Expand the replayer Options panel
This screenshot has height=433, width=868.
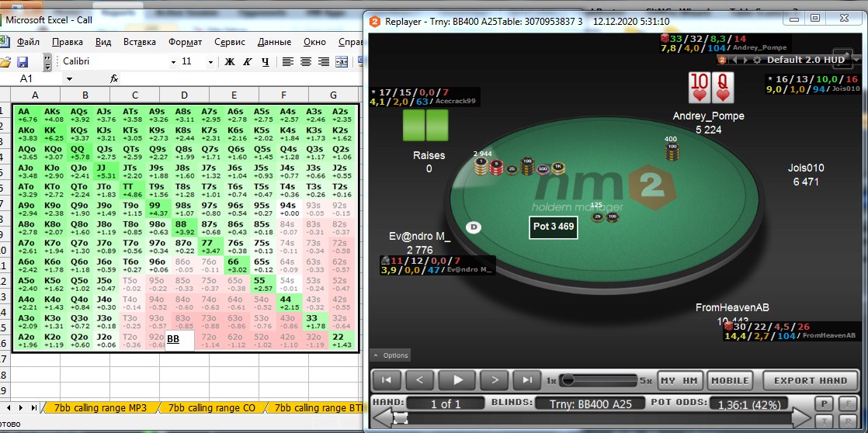coord(391,355)
